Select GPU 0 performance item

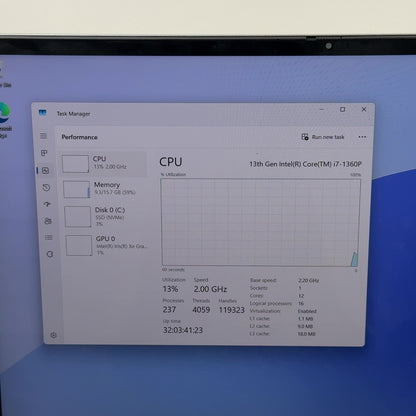(x=107, y=245)
